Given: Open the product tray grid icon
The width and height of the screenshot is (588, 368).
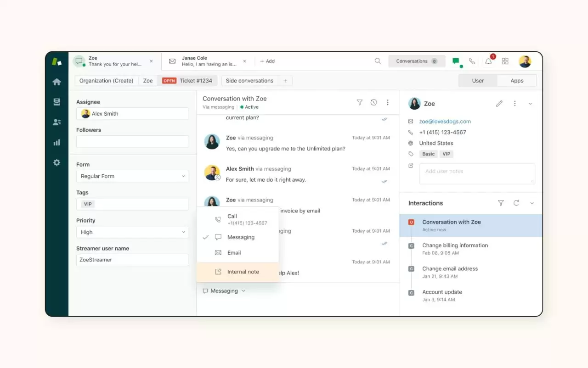Looking at the screenshot, I should point(505,61).
